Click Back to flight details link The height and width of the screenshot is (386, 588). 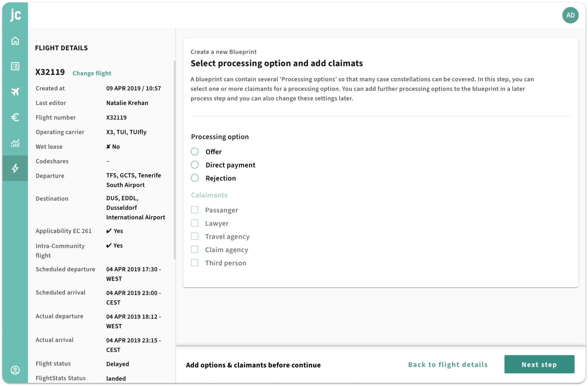(448, 365)
